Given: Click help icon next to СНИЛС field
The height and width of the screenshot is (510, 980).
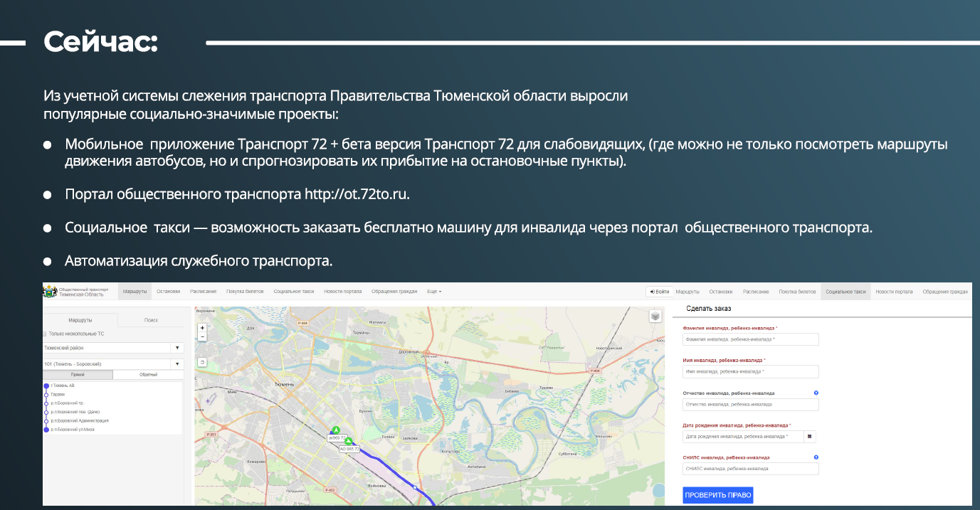Looking at the screenshot, I should tap(816, 457).
